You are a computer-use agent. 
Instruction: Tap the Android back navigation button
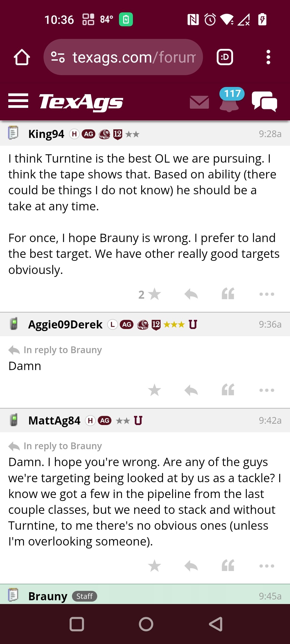[216, 624]
